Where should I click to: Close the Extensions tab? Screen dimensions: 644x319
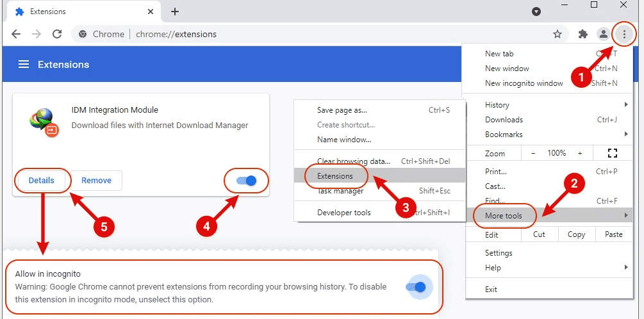151,12
